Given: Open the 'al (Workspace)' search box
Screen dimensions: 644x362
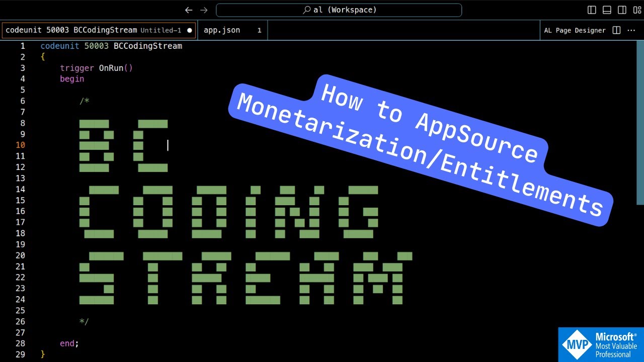Looking at the screenshot, I should click(339, 10).
